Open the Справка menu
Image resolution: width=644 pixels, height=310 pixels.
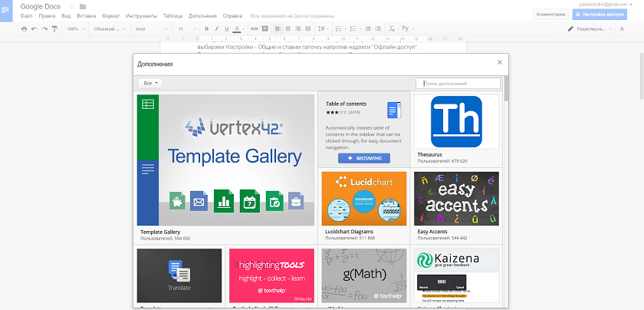point(232,16)
